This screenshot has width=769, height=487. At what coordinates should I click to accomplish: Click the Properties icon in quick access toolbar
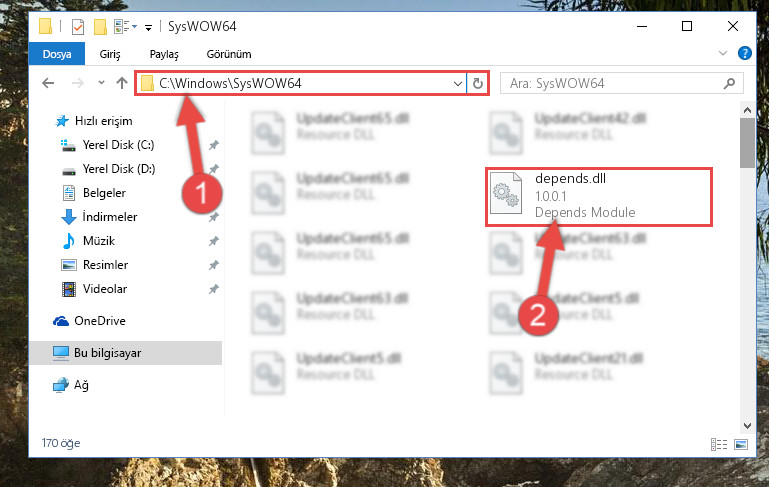click(x=77, y=26)
